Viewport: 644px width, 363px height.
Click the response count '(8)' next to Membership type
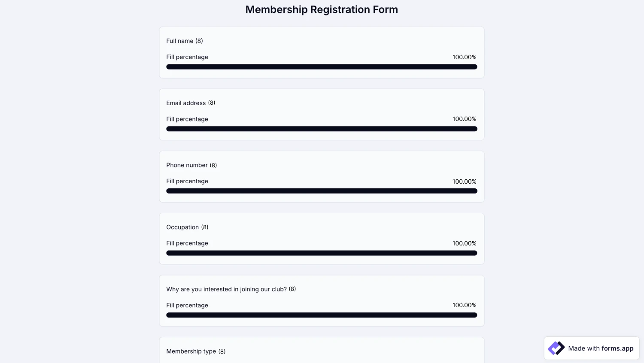(x=222, y=351)
